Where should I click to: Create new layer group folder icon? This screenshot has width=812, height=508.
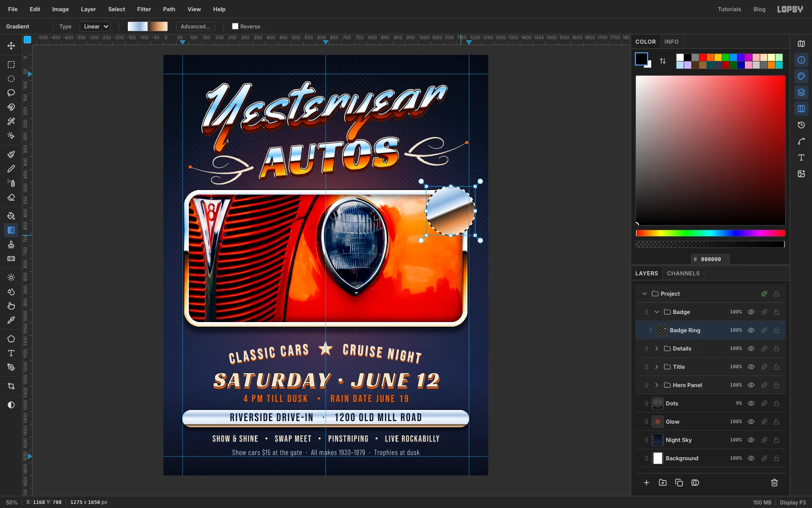[x=663, y=483]
